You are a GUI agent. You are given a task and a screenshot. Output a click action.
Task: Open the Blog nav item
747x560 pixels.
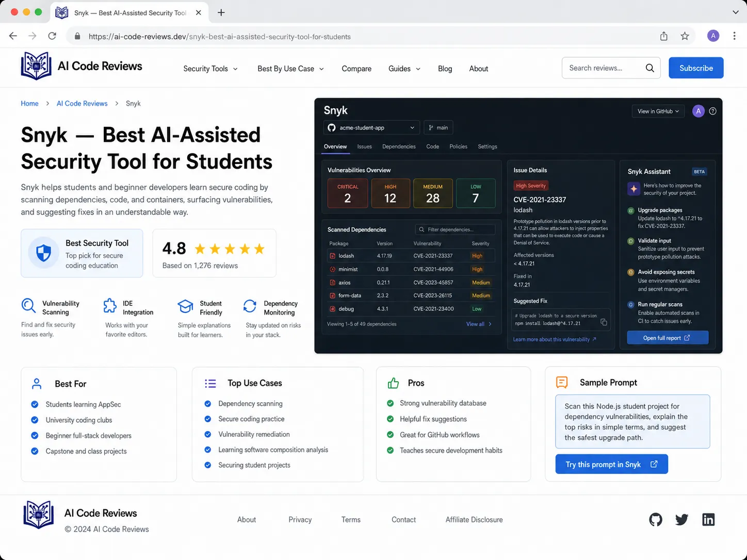(x=445, y=69)
